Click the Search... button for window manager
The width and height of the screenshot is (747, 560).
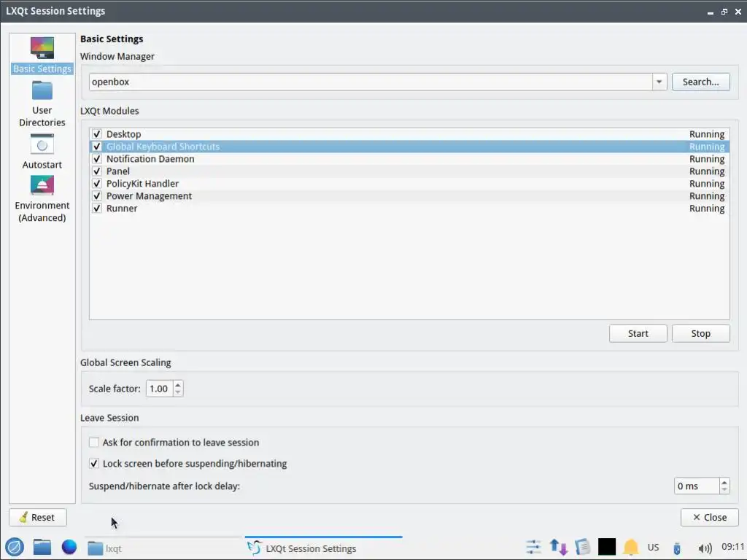pyautogui.click(x=701, y=82)
